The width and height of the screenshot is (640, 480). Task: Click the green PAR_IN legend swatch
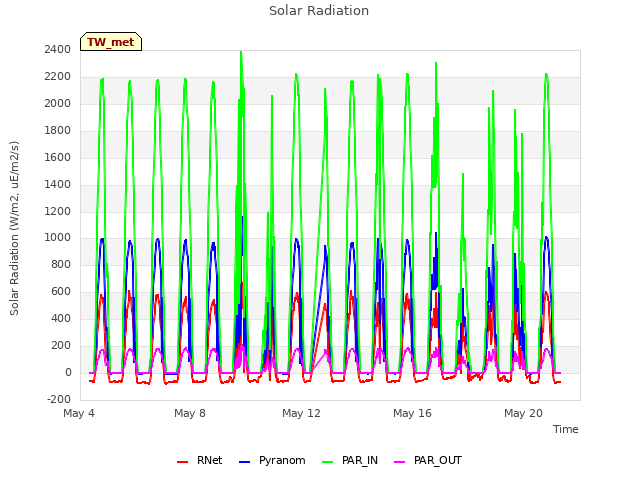coord(328,462)
